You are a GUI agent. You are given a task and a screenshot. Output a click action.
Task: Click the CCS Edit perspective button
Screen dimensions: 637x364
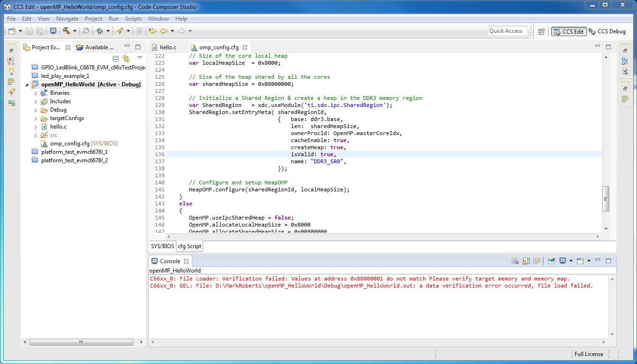tap(569, 31)
